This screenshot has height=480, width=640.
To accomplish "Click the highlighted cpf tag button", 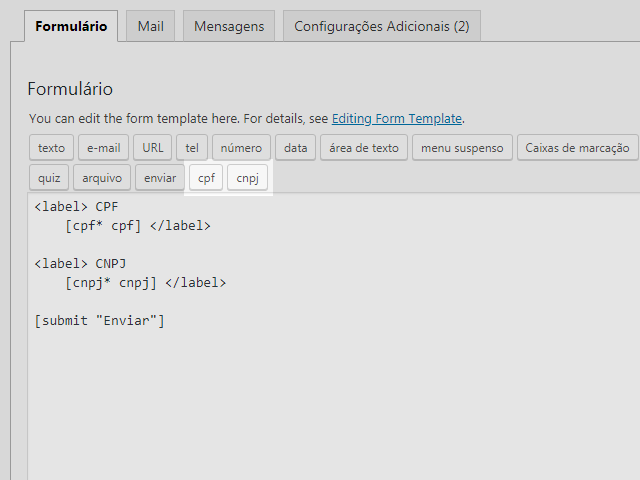I will 206,178.
